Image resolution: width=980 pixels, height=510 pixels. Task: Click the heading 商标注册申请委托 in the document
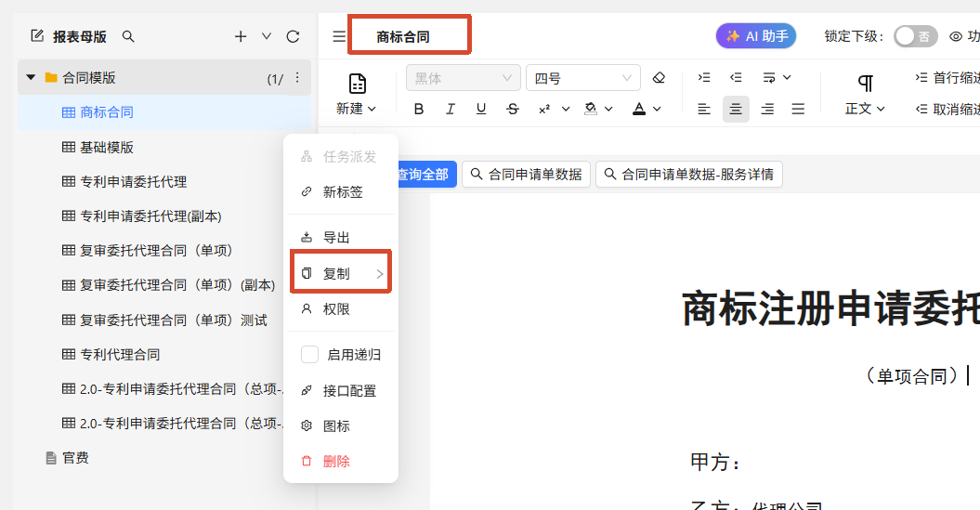tap(830, 308)
